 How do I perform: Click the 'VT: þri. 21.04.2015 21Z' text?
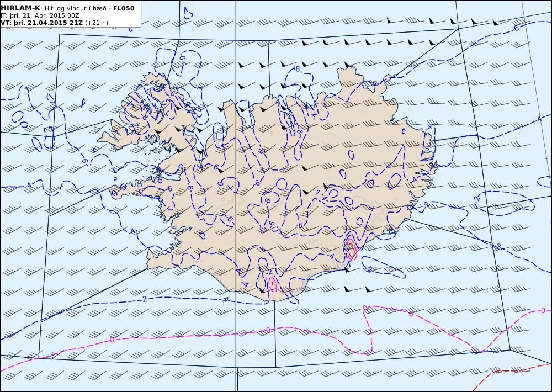(x=41, y=23)
